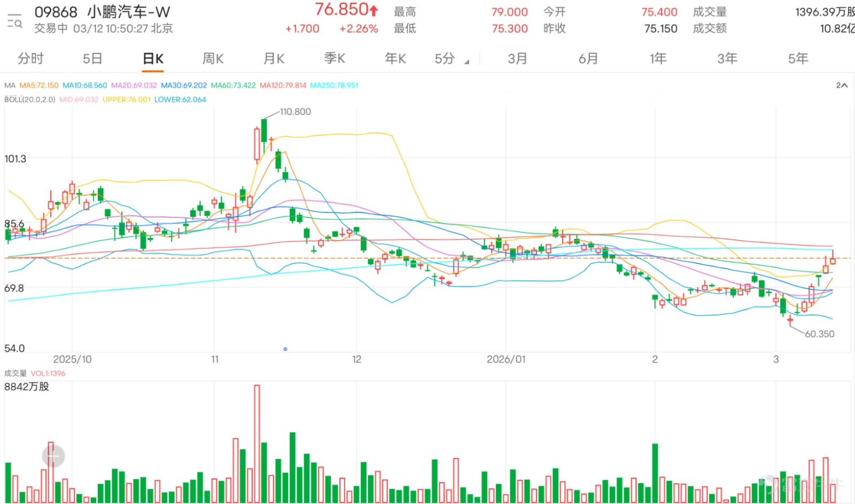Click the 昨收 value 75.150
855x504 pixels.
[660, 29]
